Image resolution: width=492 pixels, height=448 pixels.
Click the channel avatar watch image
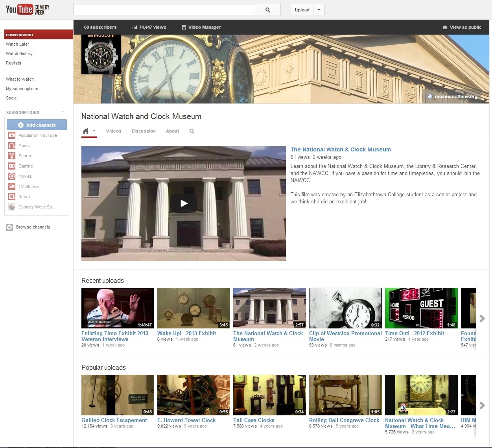coord(101,54)
